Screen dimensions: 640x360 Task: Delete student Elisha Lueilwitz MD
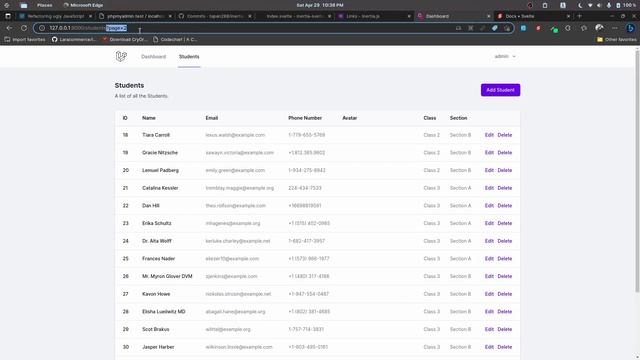[x=504, y=312]
